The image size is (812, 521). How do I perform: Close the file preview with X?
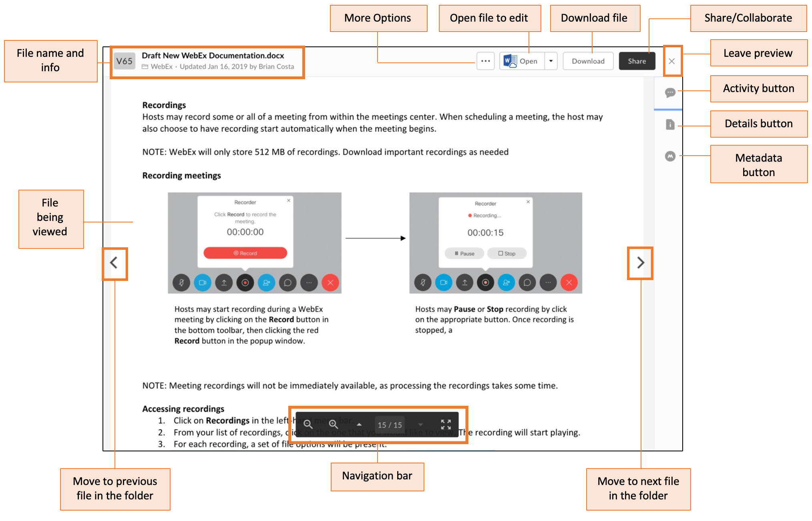click(x=672, y=61)
